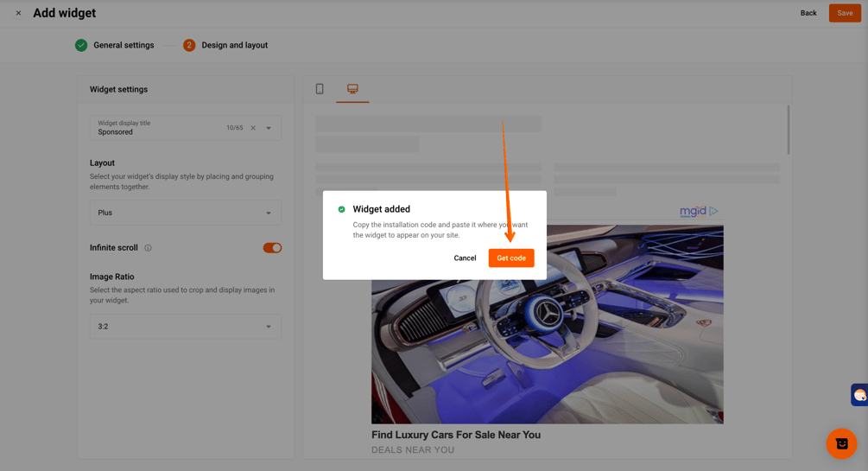The width and height of the screenshot is (868, 471).
Task: Clear the Widget display title text
Action: (253, 128)
